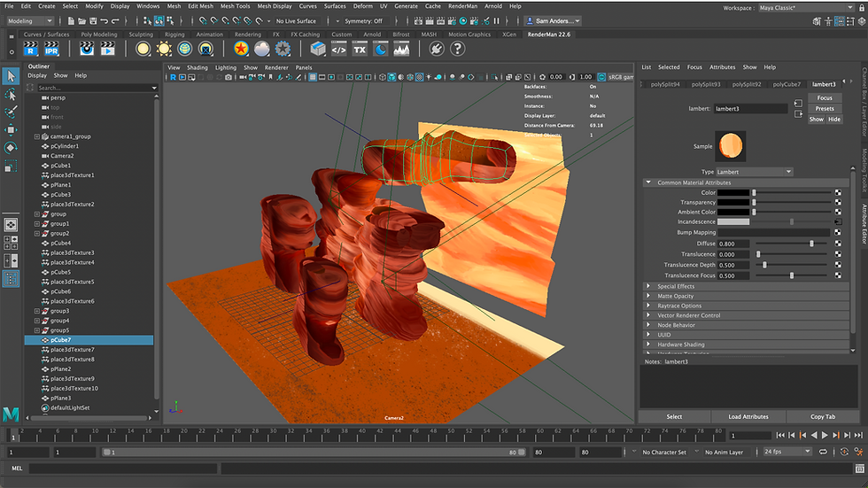Open the Mesh Tools menu
This screenshot has width=868, height=488.
235,6
